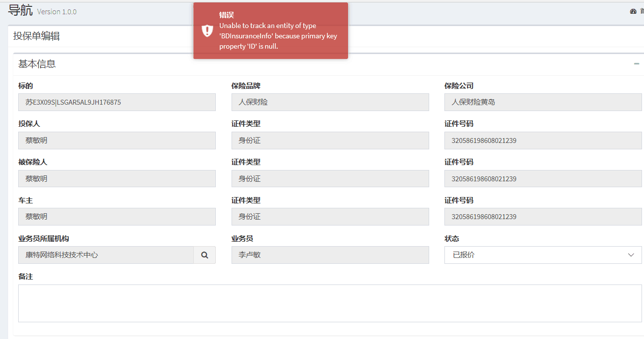Click the dashboard home icon

tap(633, 11)
